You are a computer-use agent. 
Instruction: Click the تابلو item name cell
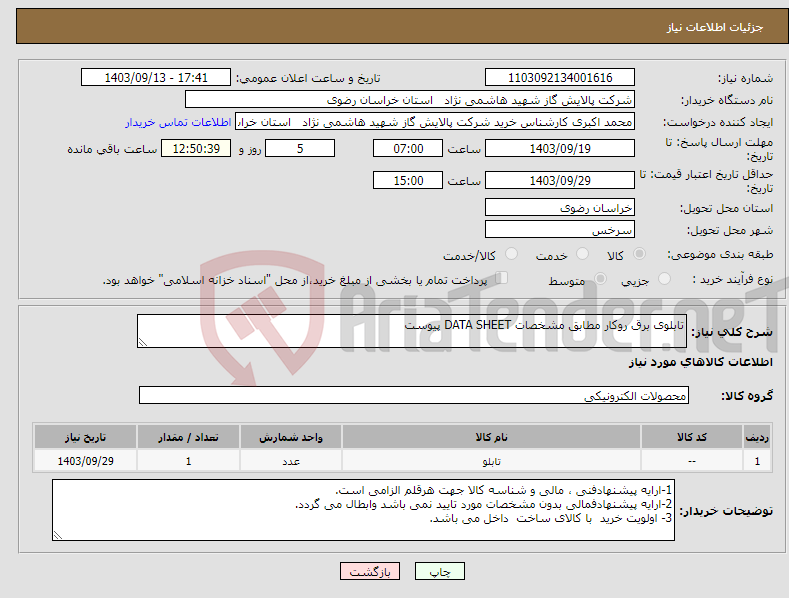[x=491, y=461]
